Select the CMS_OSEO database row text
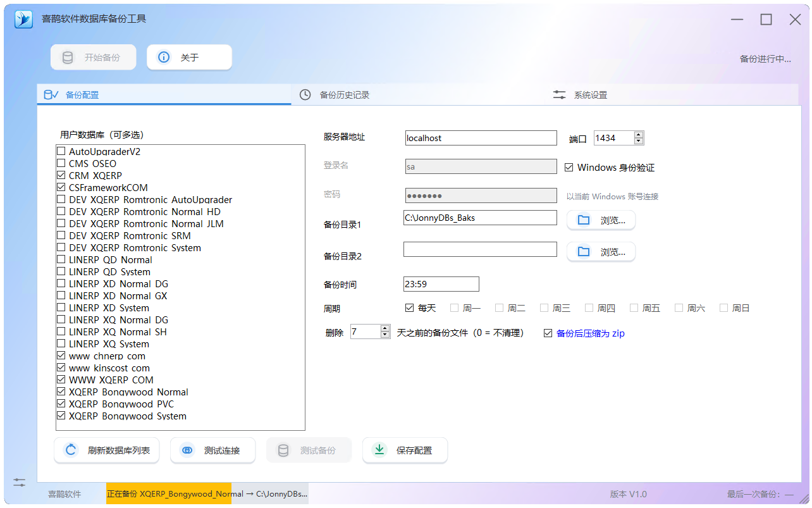Image resolution: width=812 pixels, height=508 pixels. (x=93, y=164)
